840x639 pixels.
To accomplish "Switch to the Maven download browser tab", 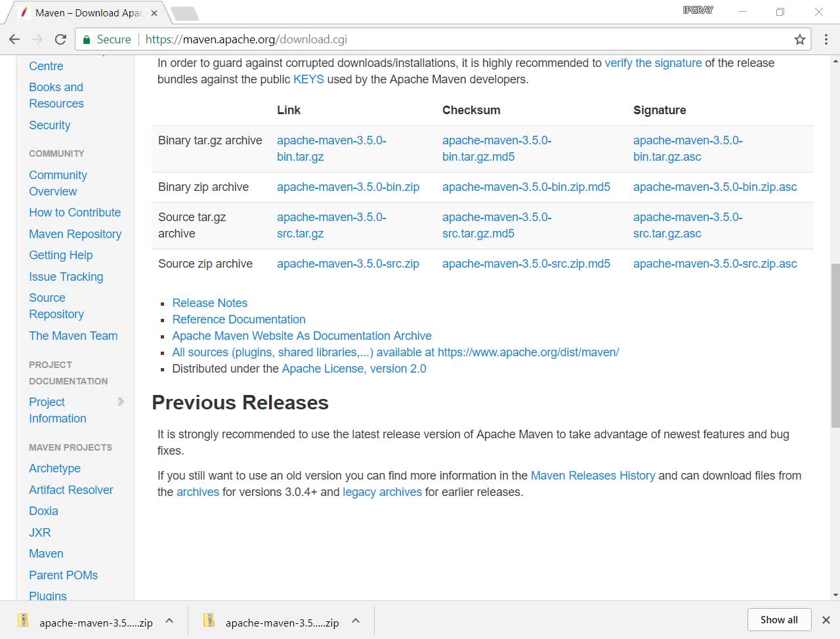I will [x=85, y=12].
